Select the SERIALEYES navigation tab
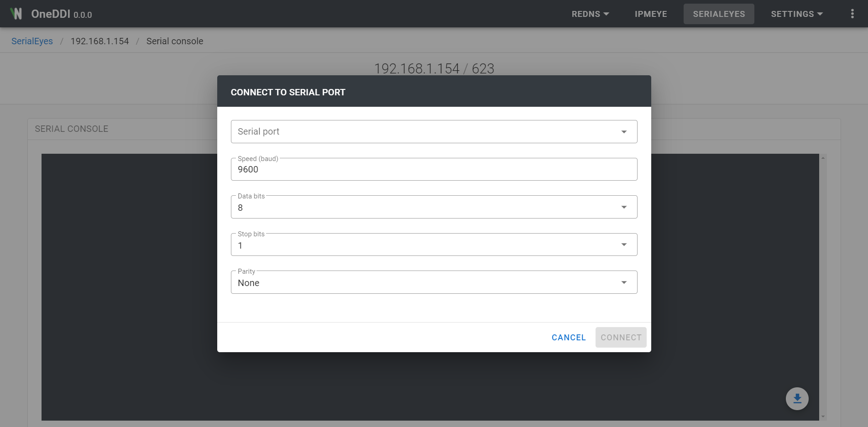The width and height of the screenshot is (868, 427). [x=719, y=14]
